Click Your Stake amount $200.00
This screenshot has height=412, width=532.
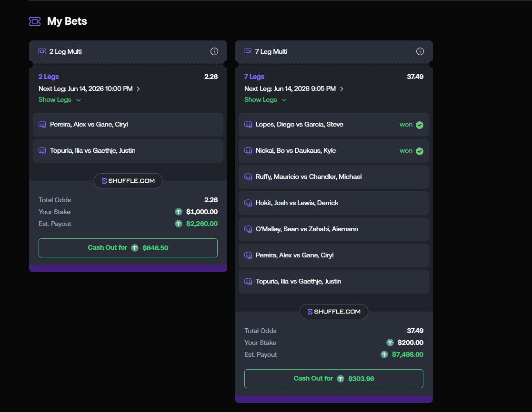tap(410, 343)
